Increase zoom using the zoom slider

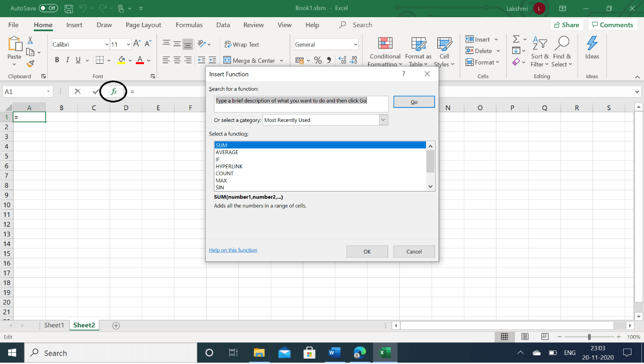[x=617, y=336]
